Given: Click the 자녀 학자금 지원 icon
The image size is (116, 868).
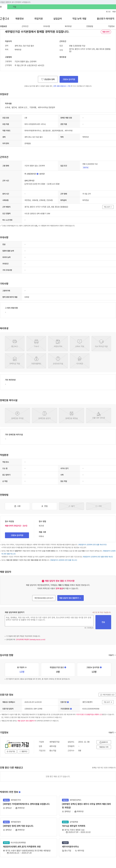Looking at the screenshot, I should point(101,343).
